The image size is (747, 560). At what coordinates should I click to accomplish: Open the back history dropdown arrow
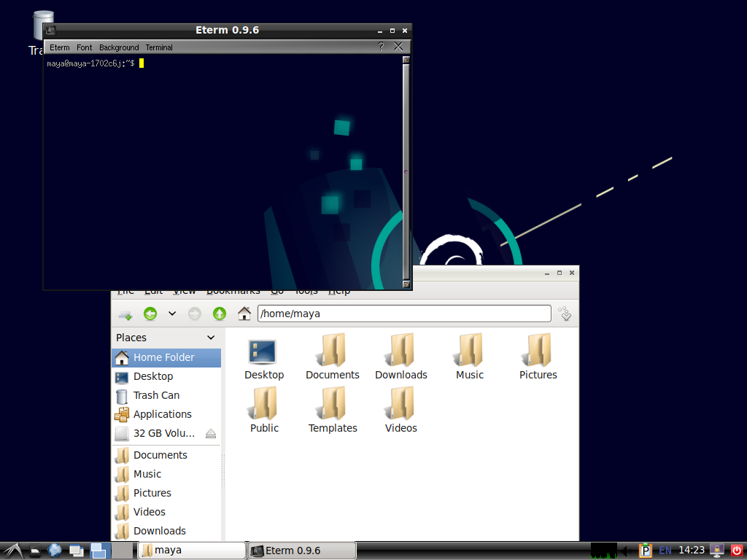172,314
